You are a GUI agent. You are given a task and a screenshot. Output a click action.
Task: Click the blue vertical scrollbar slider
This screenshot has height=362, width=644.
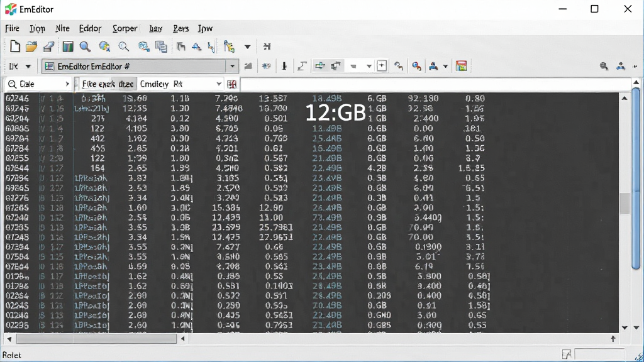point(636,178)
